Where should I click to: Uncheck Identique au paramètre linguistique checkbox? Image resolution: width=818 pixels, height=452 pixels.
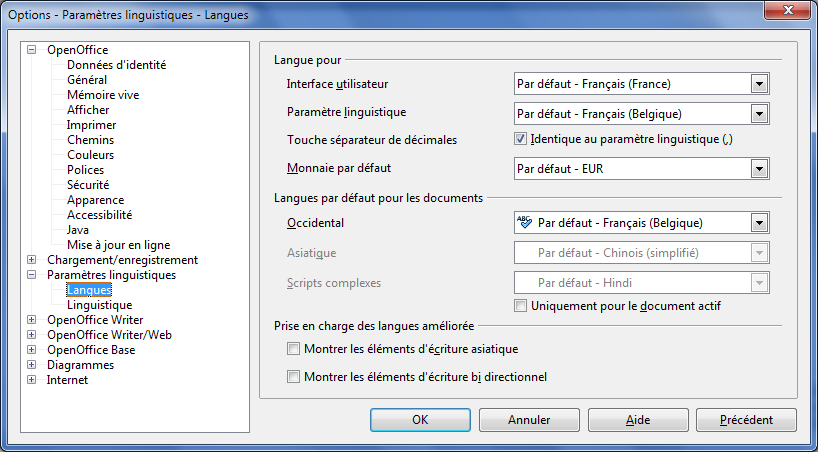point(520,139)
